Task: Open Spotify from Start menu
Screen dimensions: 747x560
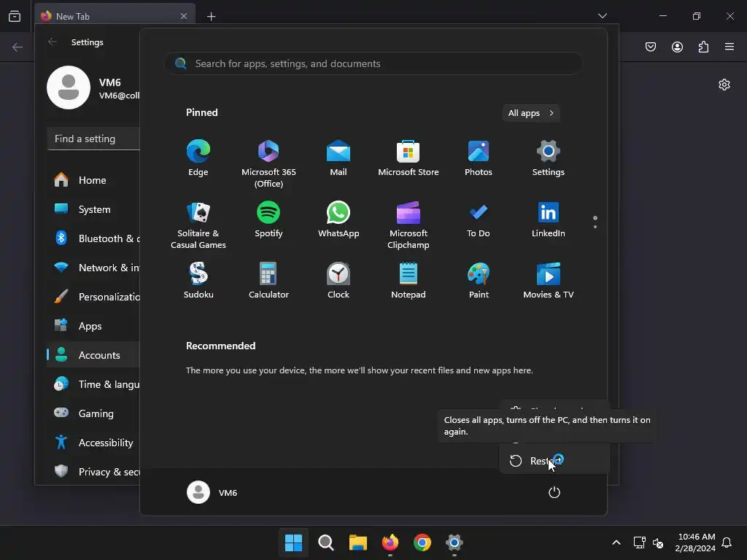Action: click(268, 219)
